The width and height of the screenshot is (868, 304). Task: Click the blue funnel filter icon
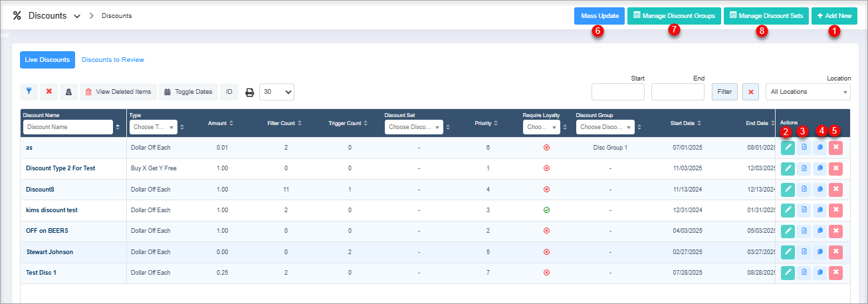(29, 92)
